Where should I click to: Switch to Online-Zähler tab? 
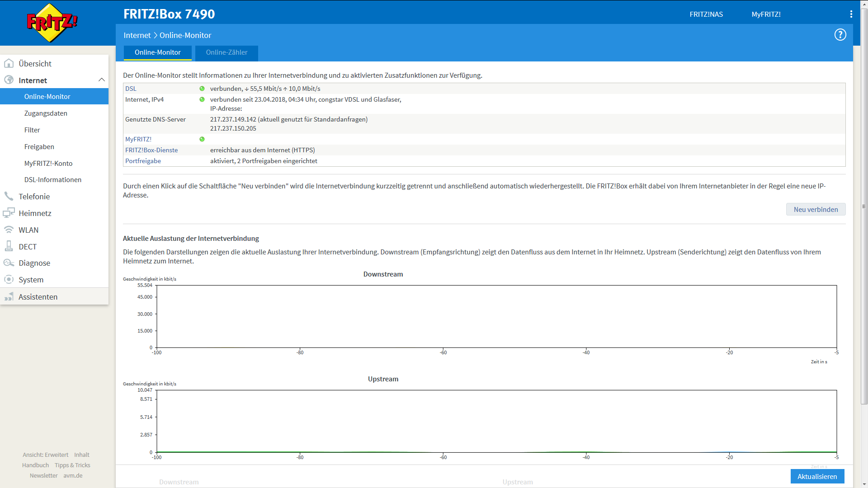pos(226,52)
